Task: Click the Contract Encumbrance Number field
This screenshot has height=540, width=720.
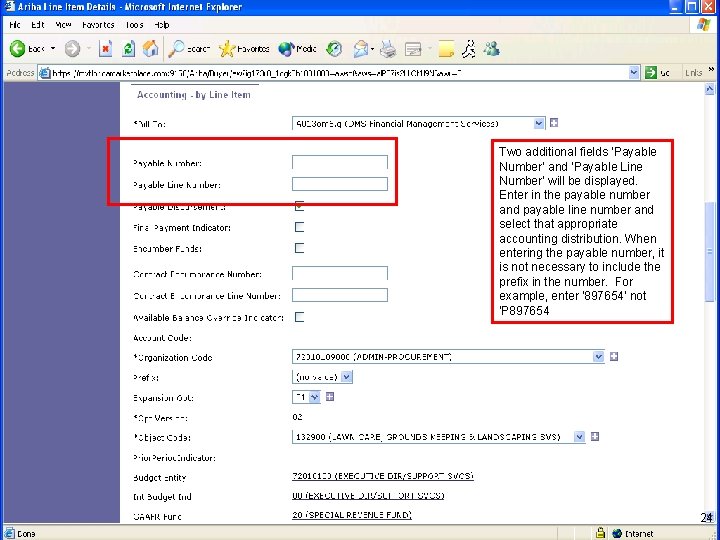Action: pos(340,273)
